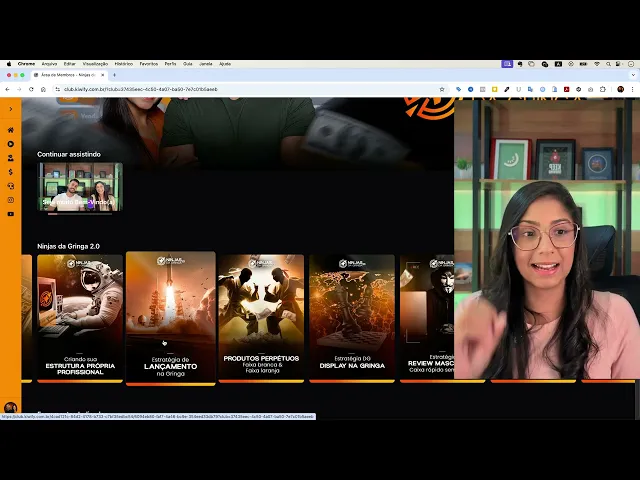Image resolution: width=640 pixels, height=480 pixels.
Task: Open the 'Estrutura Própria Profissional' module card
Action: click(80, 318)
